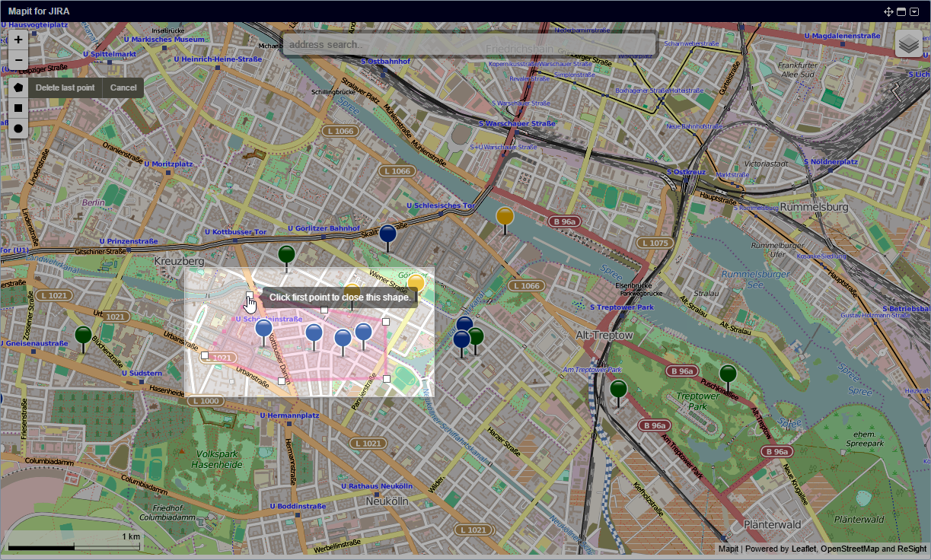Select the polygon drawing tool

(17, 87)
